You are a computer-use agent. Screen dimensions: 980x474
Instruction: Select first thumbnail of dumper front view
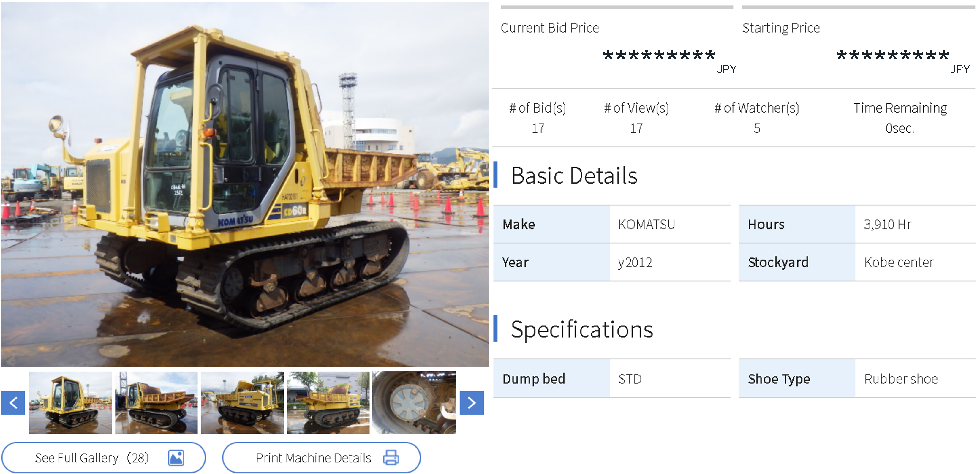tap(70, 403)
